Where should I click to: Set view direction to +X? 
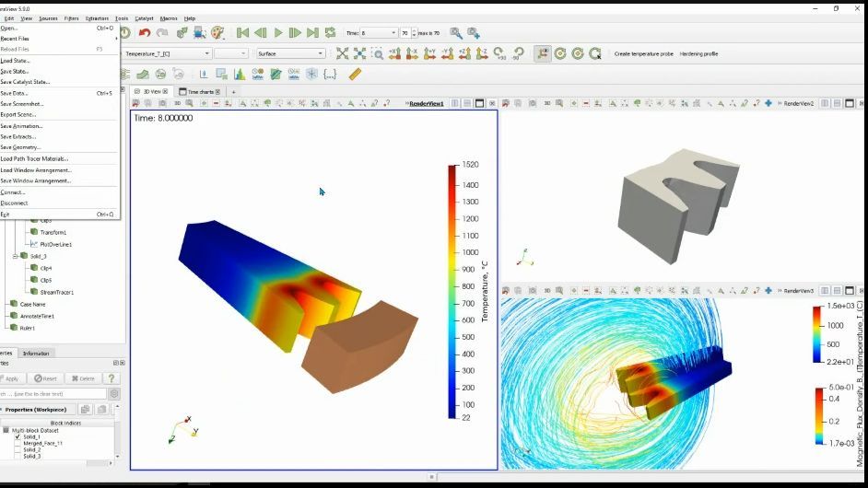click(394, 53)
